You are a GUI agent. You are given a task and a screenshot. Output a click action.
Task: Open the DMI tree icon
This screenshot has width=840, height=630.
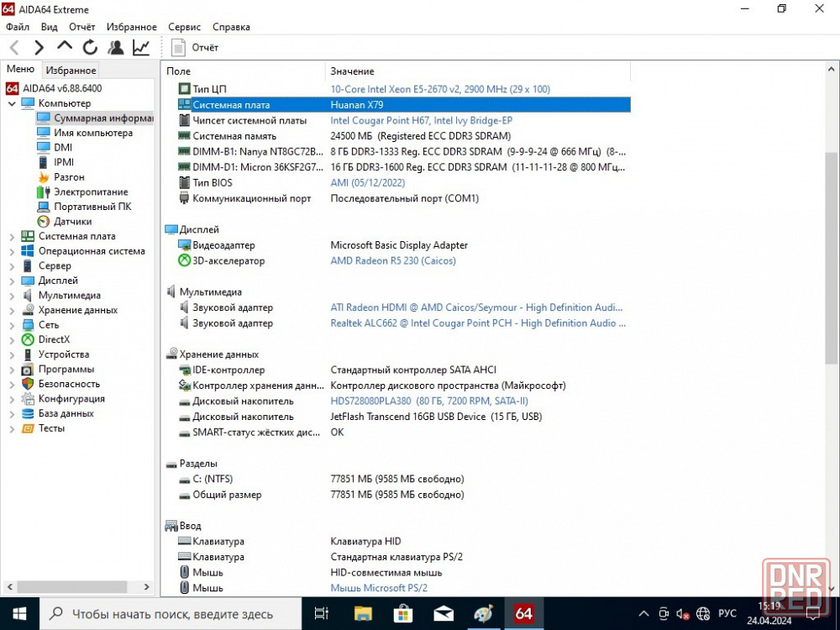pos(44,147)
